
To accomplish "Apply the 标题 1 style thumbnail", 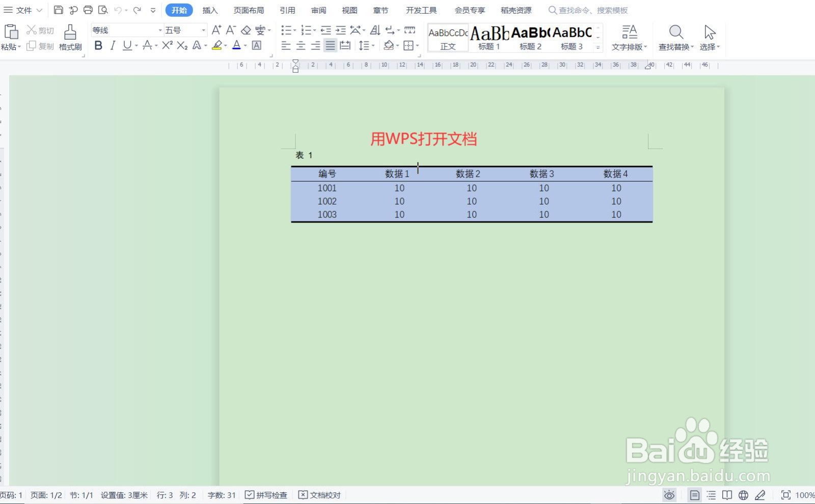I will tap(489, 38).
